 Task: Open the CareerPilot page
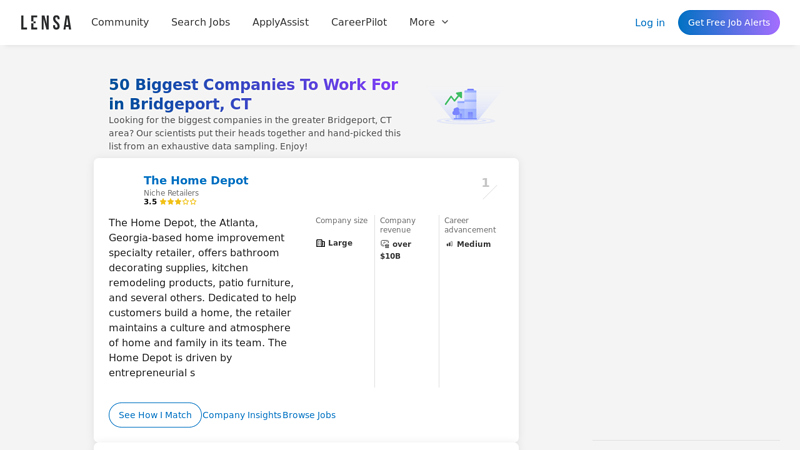pyautogui.click(x=359, y=22)
